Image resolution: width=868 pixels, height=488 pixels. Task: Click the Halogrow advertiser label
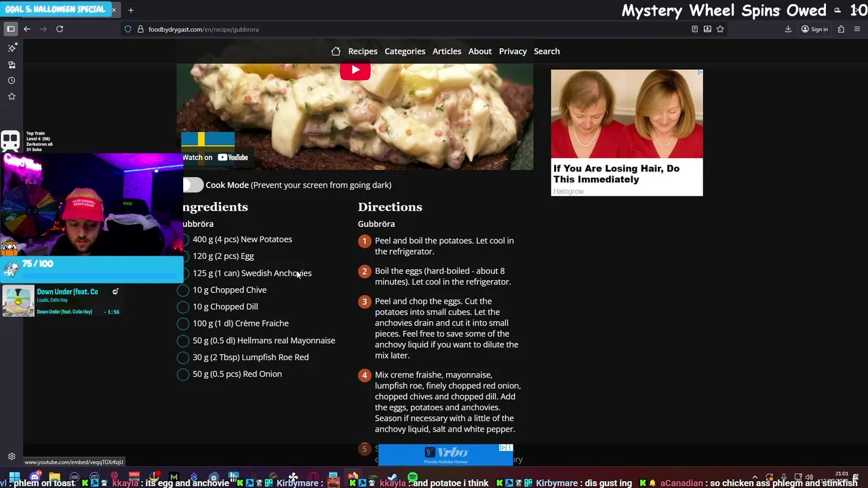(x=568, y=192)
